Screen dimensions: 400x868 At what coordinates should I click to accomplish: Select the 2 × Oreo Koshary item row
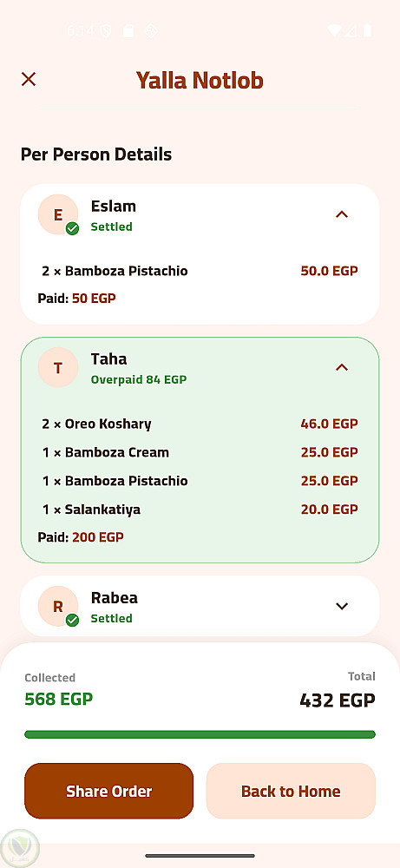200,424
